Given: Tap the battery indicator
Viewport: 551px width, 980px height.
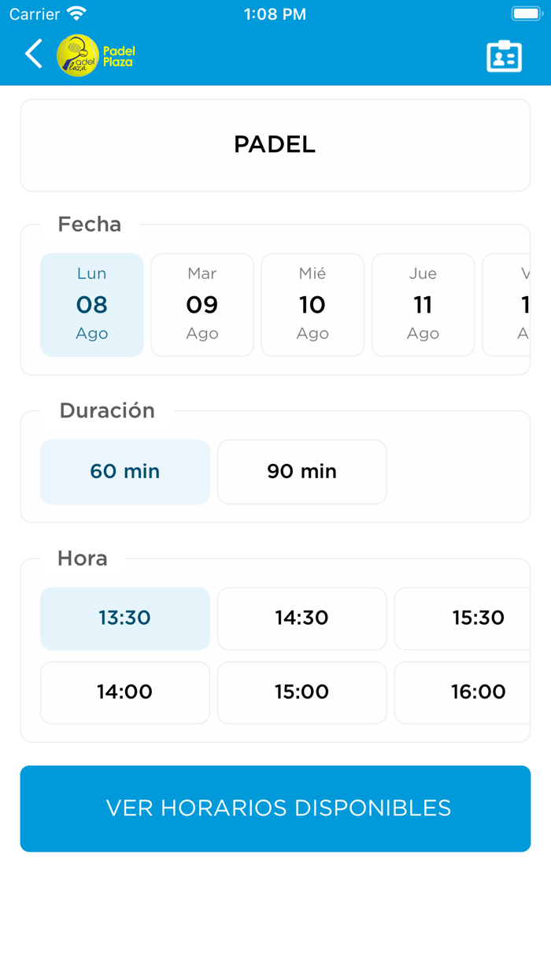Looking at the screenshot, I should pyautogui.click(x=526, y=13).
